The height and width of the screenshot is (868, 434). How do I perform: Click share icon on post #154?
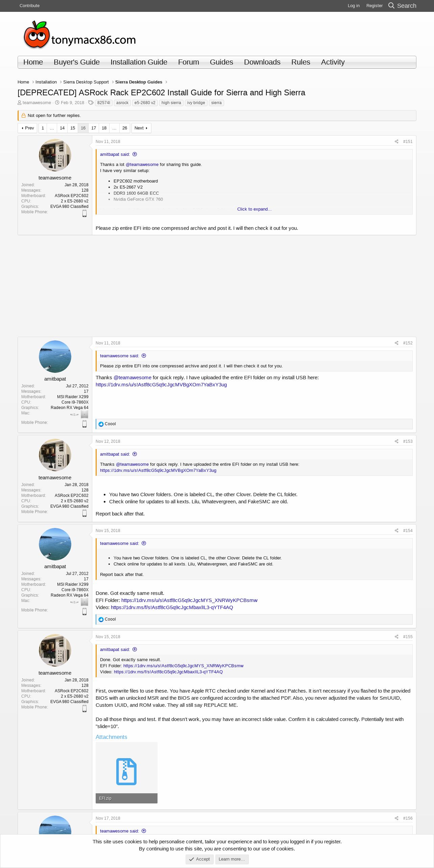click(x=396, y=531)
